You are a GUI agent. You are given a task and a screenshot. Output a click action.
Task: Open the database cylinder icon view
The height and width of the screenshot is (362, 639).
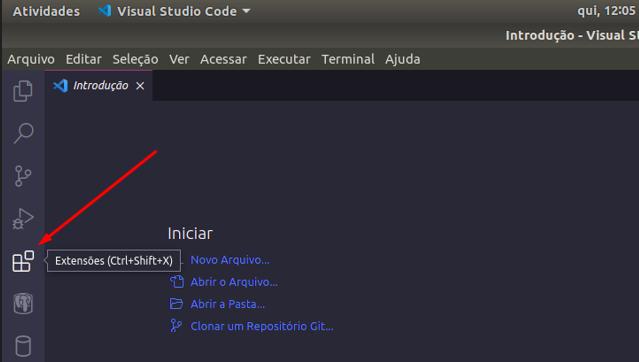click(x=23, y=346)
